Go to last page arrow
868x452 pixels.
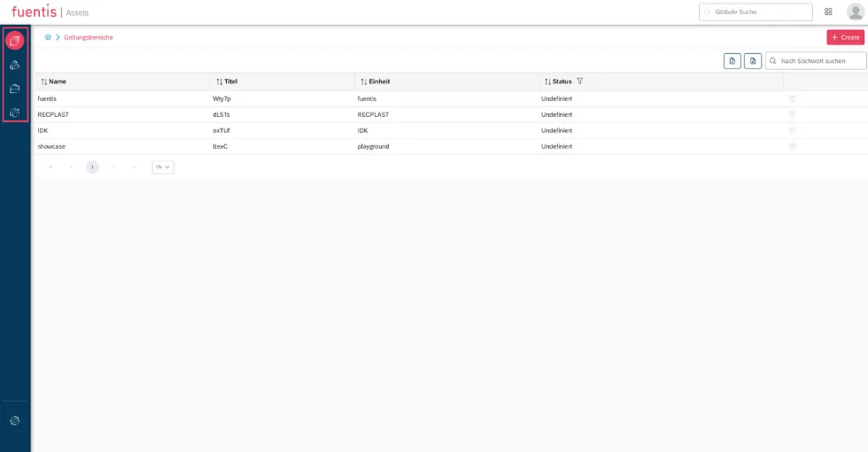pyautogui.click(x=134, y=167)
